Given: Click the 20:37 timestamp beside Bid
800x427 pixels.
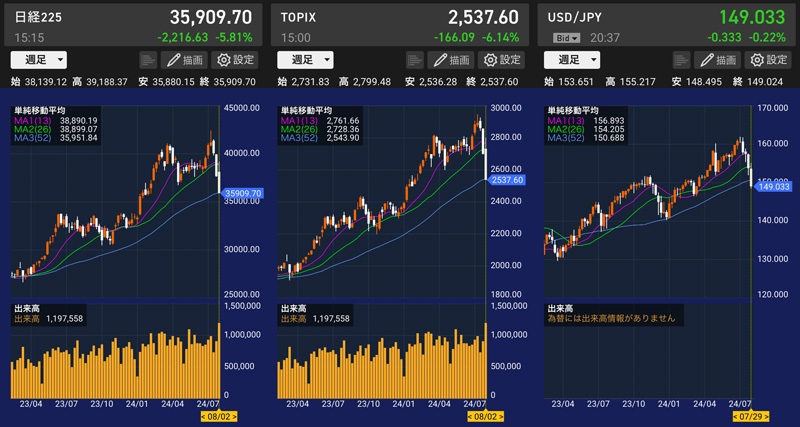Looking at the screenshot, I should (x=605, y=38).
